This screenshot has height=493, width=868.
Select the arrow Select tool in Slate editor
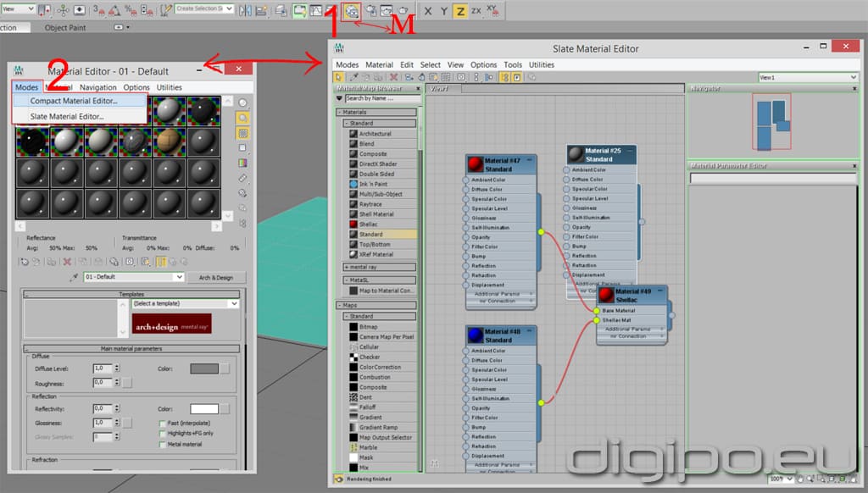pyautogui.click(x=337, y=77)
